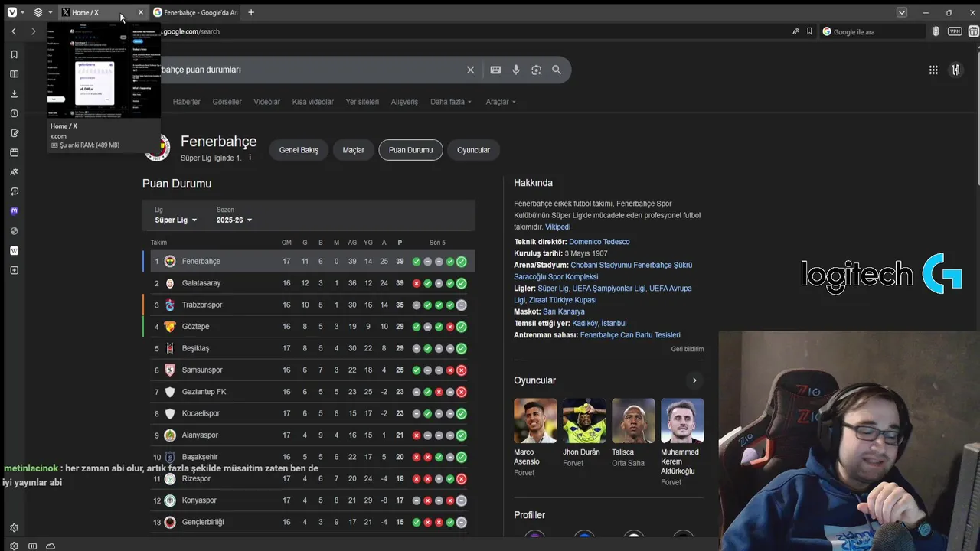
Task: Toggle the VPN button
Action: (x=955, y=31)
